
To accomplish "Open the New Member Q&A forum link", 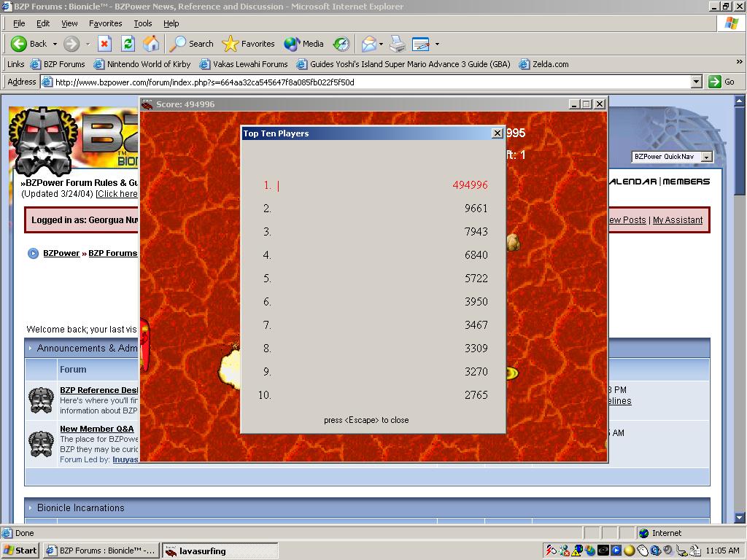I will tap(97, 429).
